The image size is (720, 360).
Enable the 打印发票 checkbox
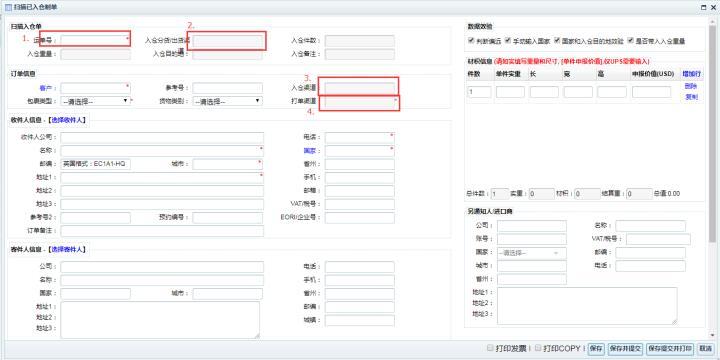tap(490, 348)
